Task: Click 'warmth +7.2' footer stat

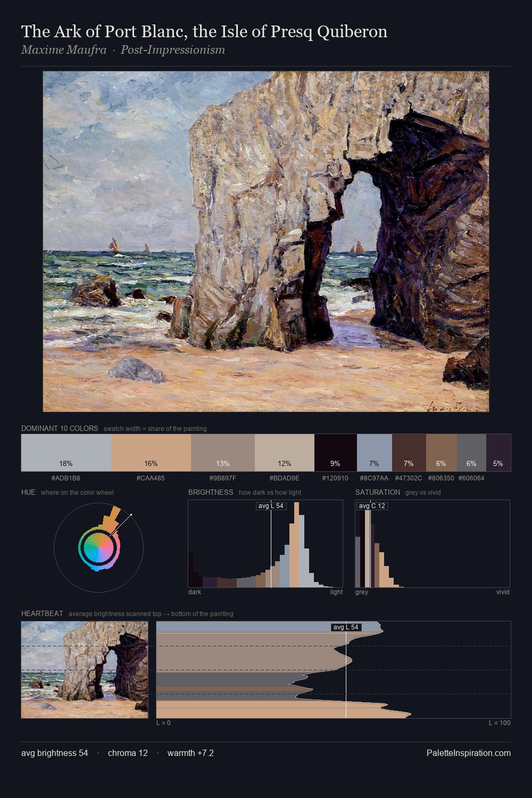Action: [x=190, y=753]
